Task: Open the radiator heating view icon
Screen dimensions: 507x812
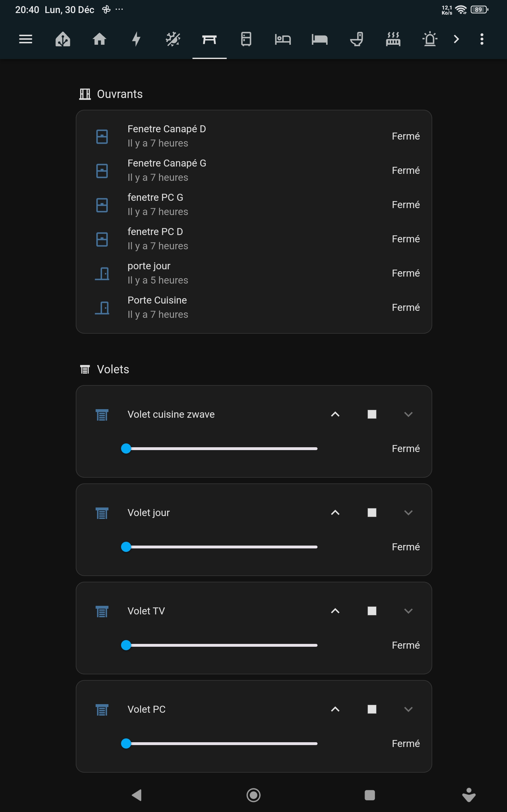Action: [393, 39]
